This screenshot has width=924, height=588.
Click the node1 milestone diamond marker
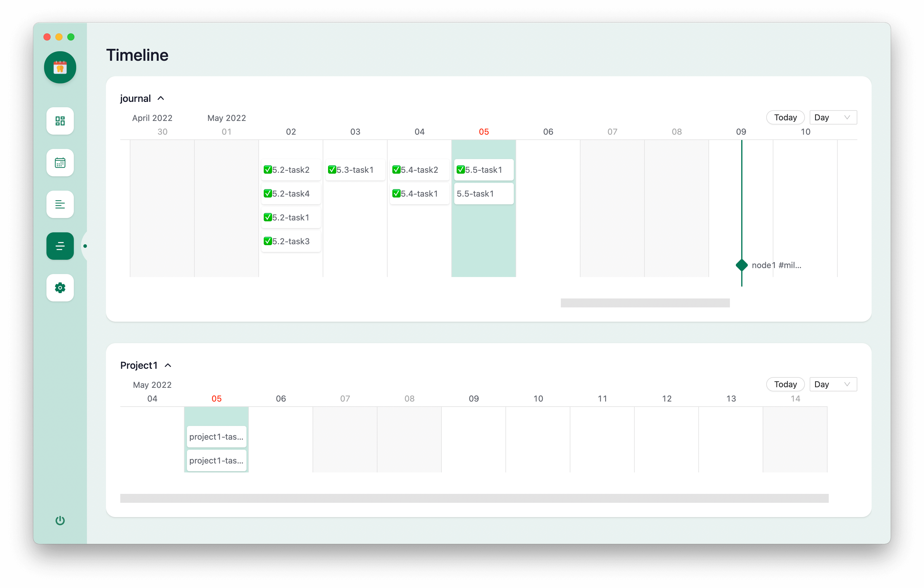click(741, 265)
